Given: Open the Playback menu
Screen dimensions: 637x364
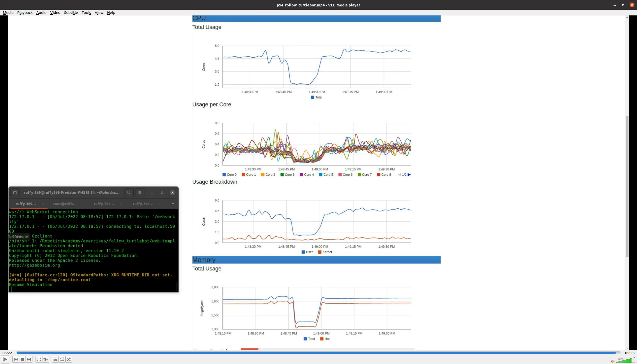Looking at the screenshot, I should point(25,12).
